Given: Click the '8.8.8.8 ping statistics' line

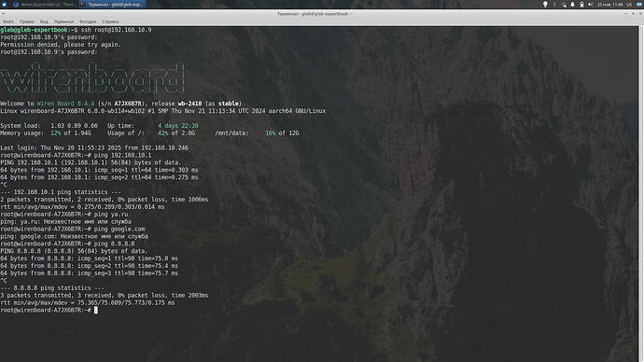Looking at the screenshot, I should 52,288.
